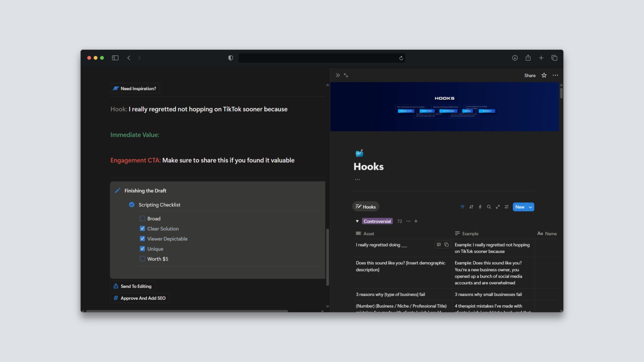Copy 'I really regretted doing' row asset
This screenshot has width=644, height=362.
(446, 245)
